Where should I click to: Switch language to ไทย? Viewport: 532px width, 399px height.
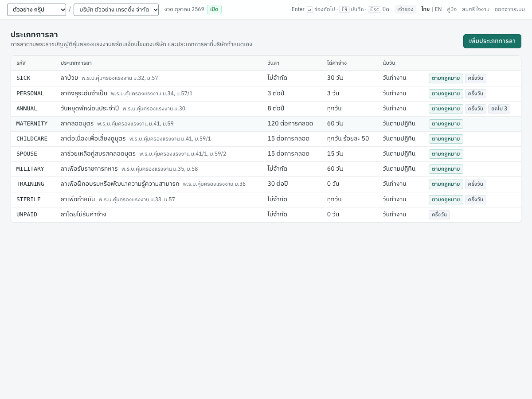tap(425, 9)
